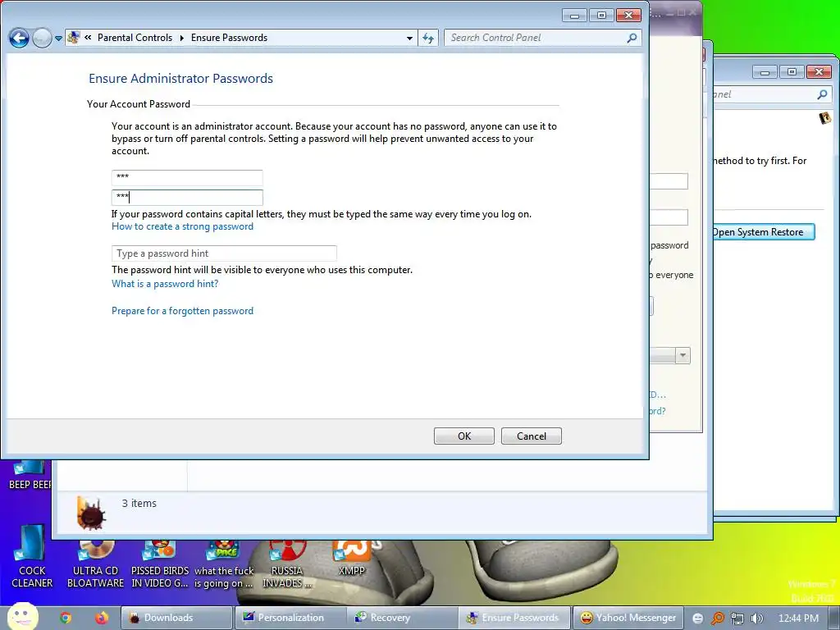Open the network tray icon
Screen dimensions: 840x630
(x=737, y=619)
